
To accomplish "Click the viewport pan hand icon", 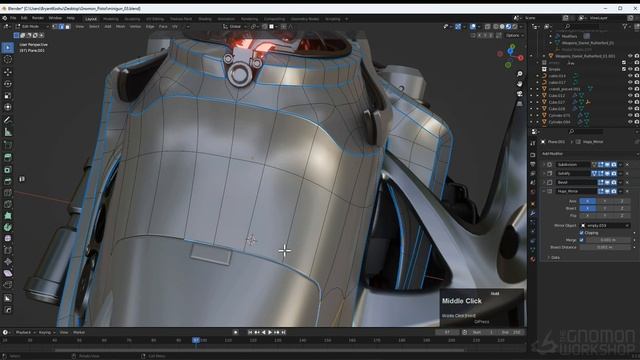I will click(520, 84).
